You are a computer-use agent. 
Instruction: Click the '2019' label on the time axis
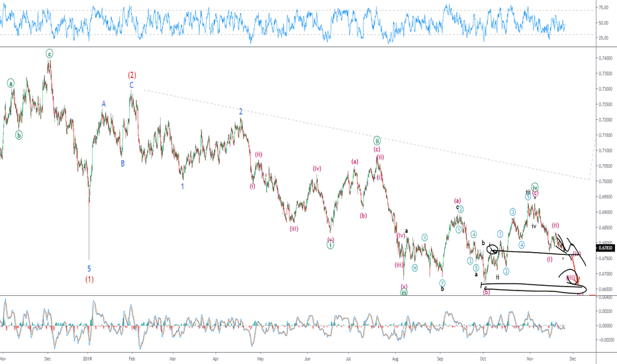point(89,357)
